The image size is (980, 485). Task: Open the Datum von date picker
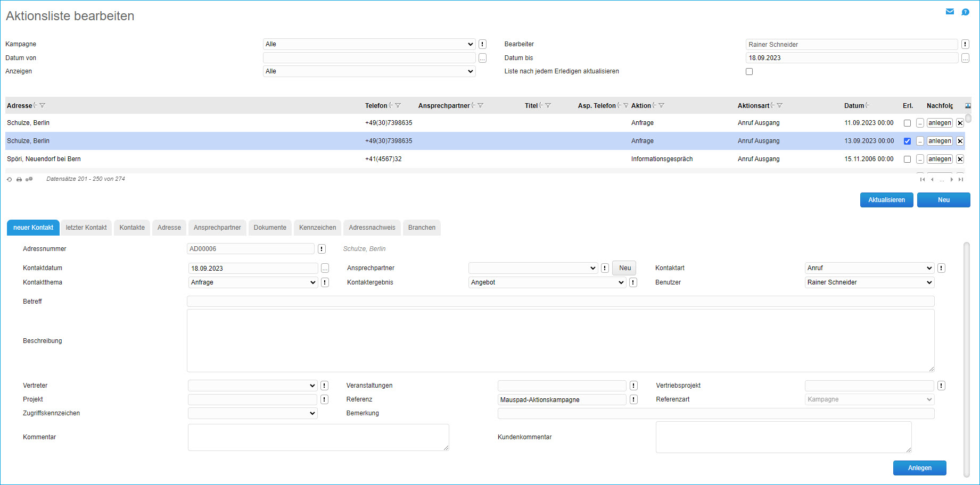click(482, 58)
